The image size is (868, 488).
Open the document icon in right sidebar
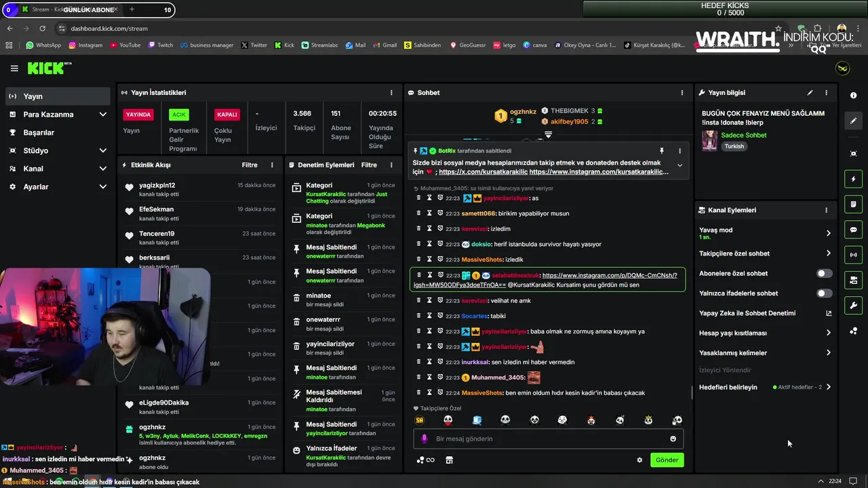[x=853, y=204]
